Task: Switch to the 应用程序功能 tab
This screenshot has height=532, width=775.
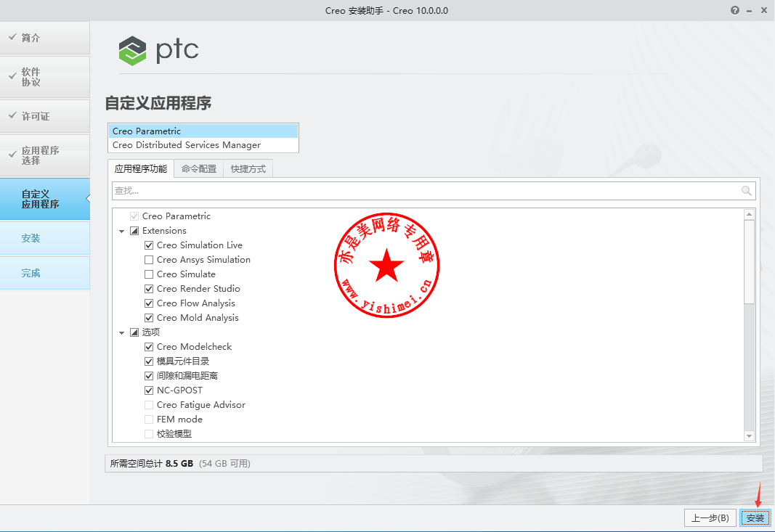Action: [141, 169]
